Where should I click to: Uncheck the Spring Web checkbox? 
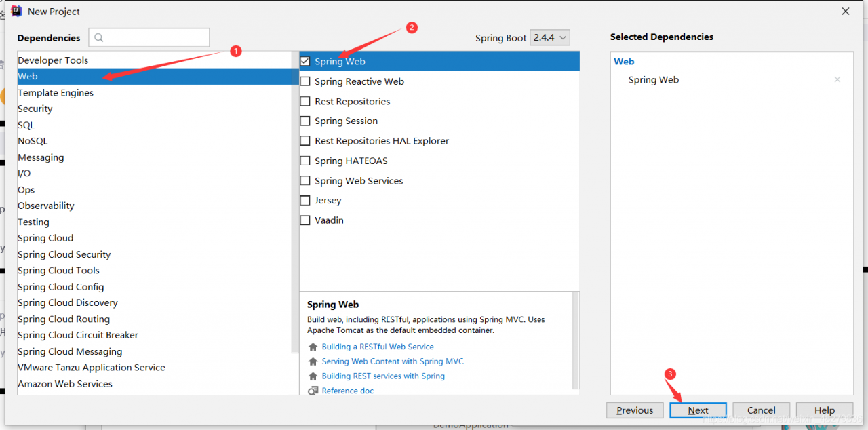(305, 62)
